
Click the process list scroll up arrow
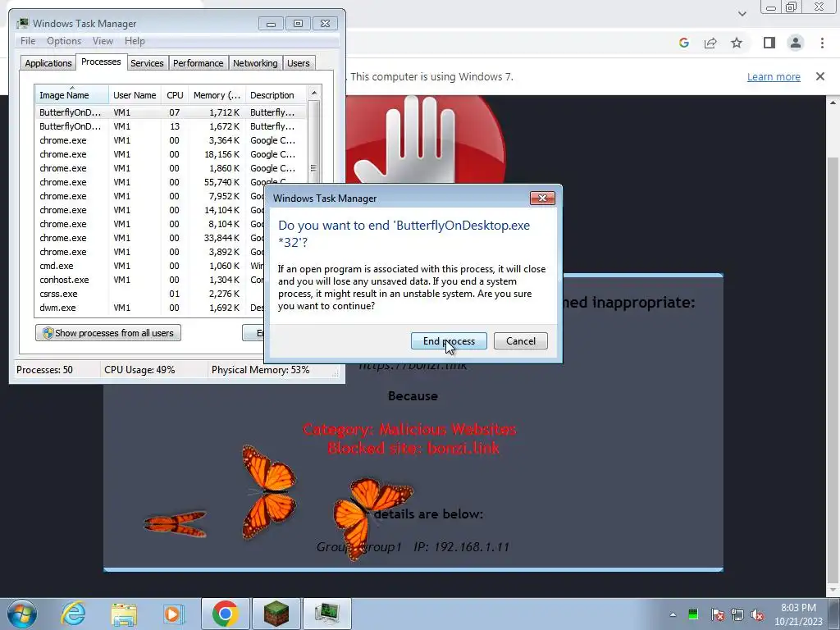click(314, 93)
